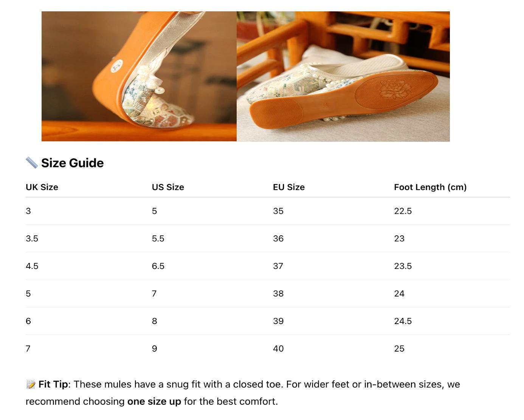Select the US Size column header
This screenshot has width=524, height=420.
tap(168, 187)
